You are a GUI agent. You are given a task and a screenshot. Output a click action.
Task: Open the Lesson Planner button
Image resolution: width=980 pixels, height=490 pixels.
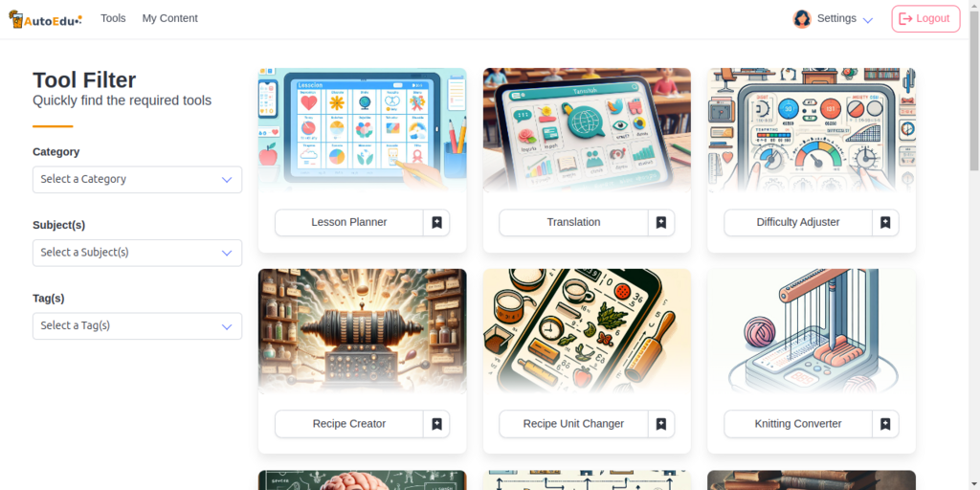[x=349, y=222]
